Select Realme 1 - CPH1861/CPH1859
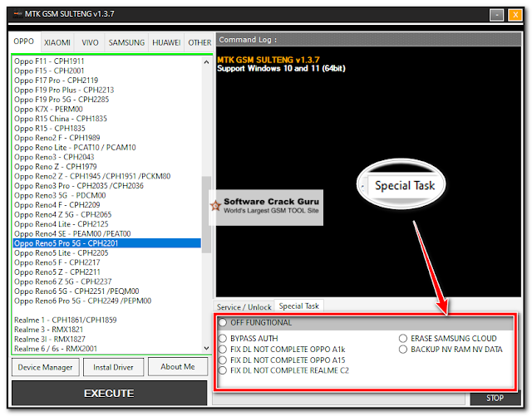This screenshot has height=416, width=532. coord(107,320)
